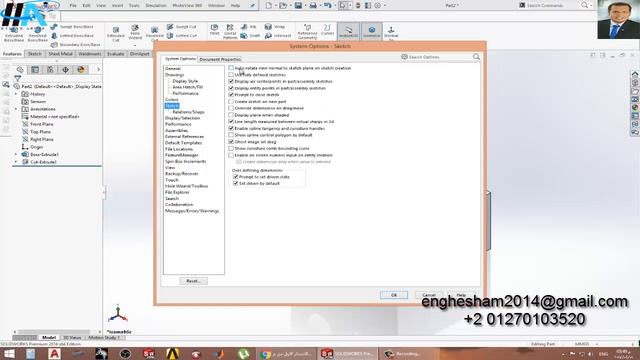Expand the Boss-Extrude1 feature node

[x=16, y=154]
